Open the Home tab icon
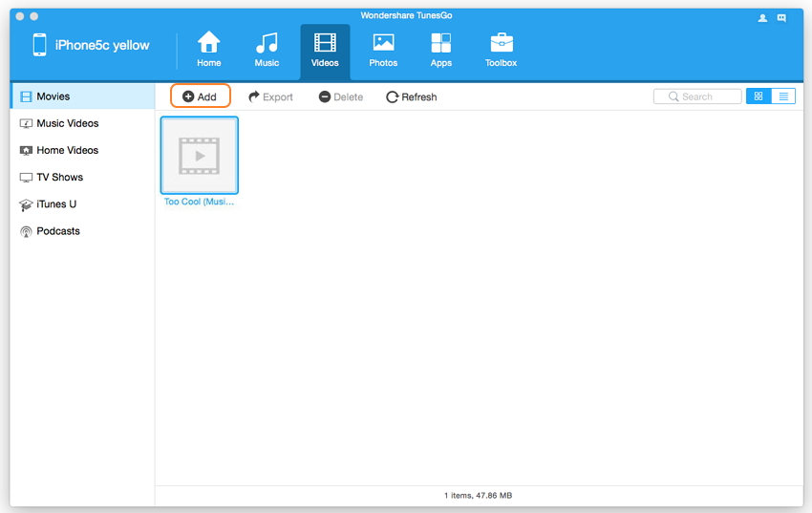This screenshot has height=513, width=812. pyautogui.click(x=208, y=50)
